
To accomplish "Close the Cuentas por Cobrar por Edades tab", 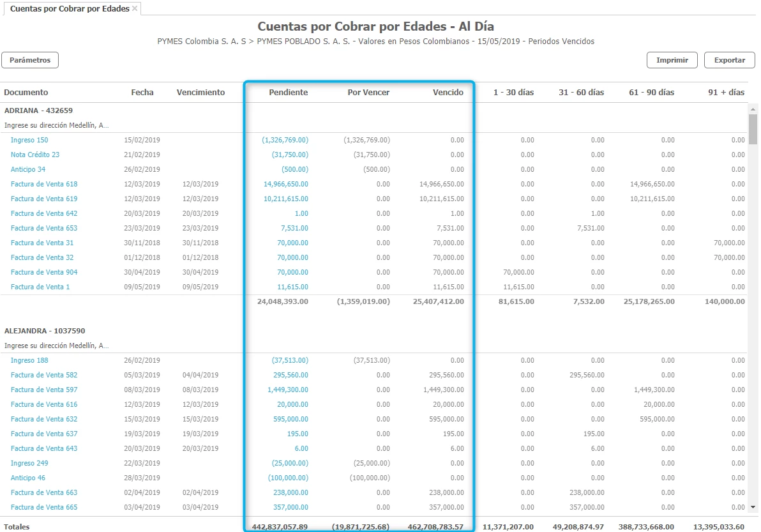I will point(135,9).
